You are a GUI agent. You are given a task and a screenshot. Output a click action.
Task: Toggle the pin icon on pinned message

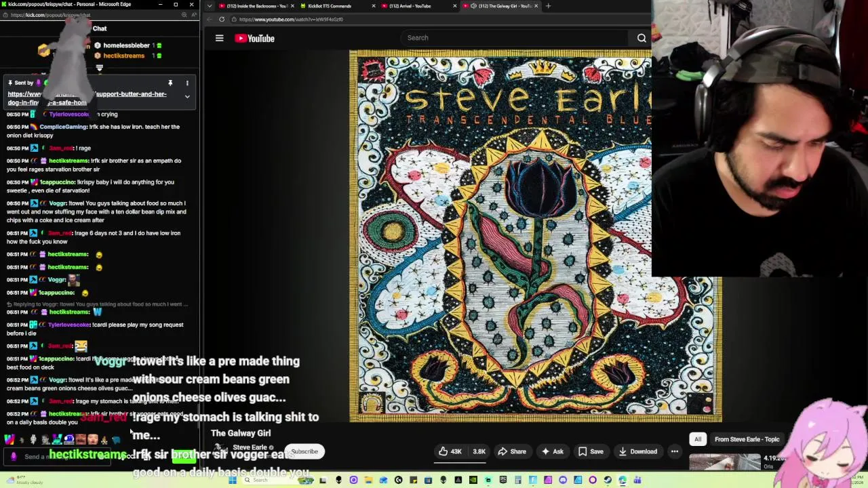[x=170, y=83]
